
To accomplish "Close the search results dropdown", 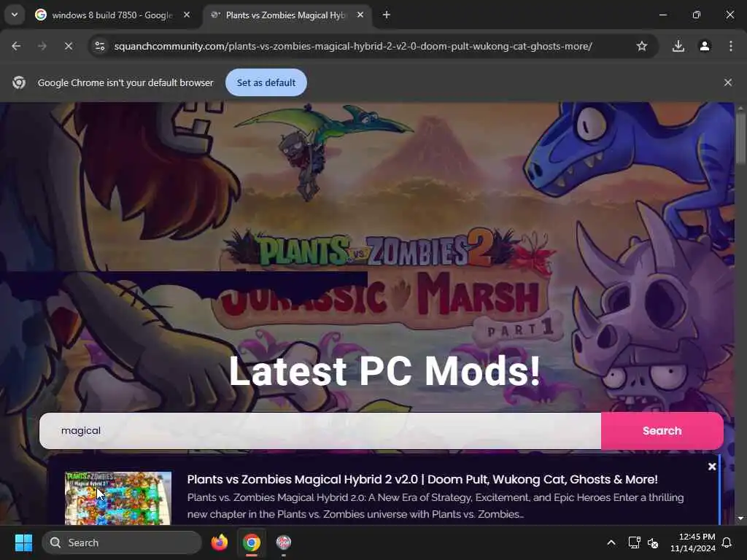I will click(x=712, y=467).
